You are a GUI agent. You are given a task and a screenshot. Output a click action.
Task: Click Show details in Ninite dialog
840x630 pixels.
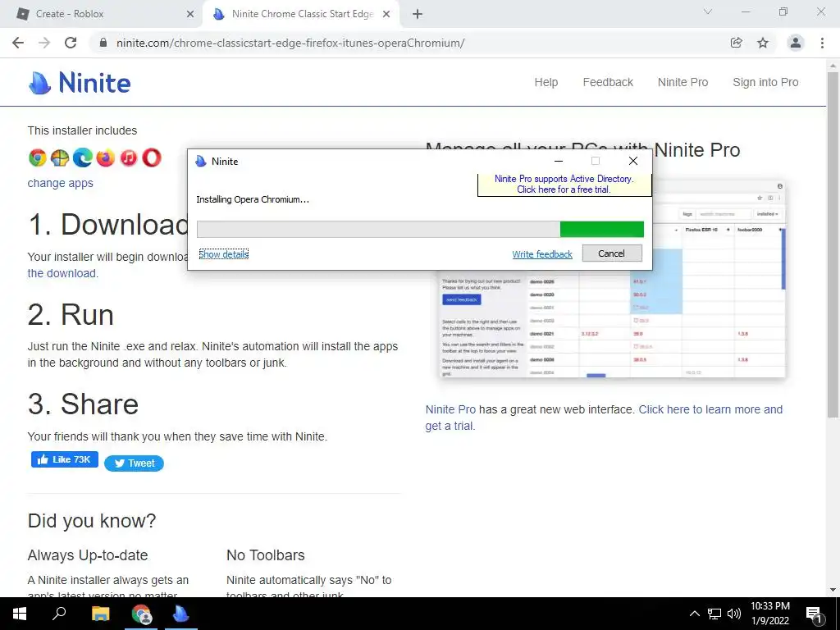pyautogui.click(x=224, y=254)
